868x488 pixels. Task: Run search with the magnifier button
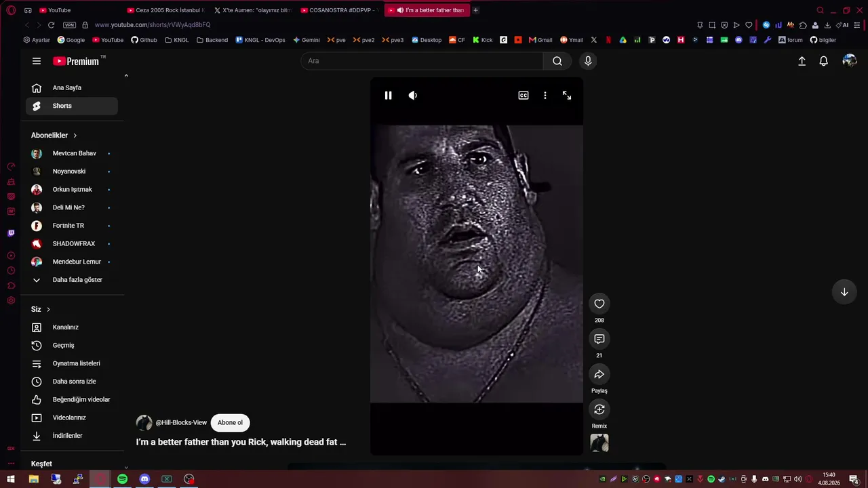point(557,61)
